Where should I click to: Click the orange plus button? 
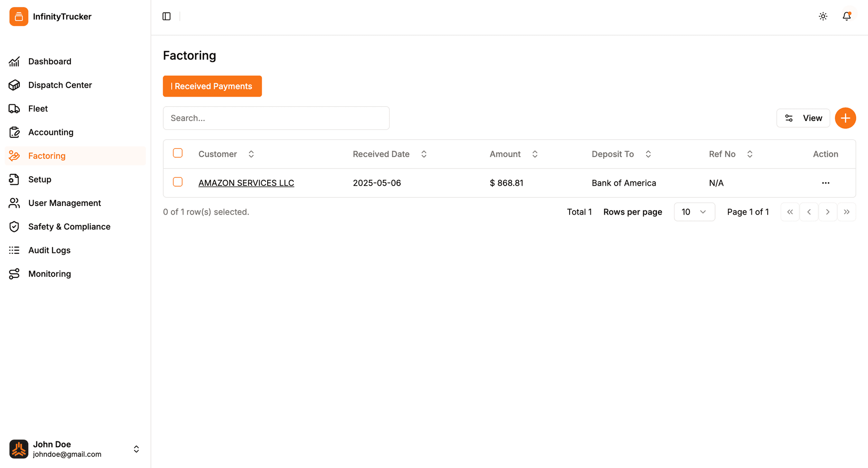click(845, 118)
